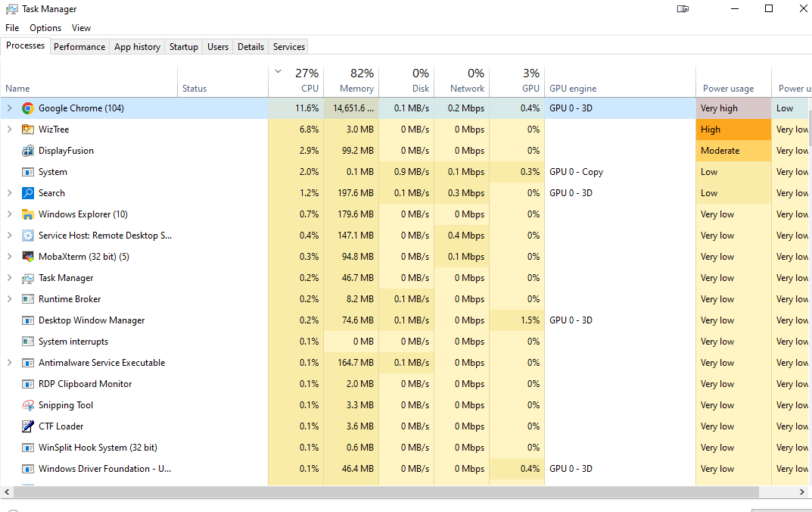Click the Task Manager process icon
Screen dimensions: 812x512
coord(28,278)
